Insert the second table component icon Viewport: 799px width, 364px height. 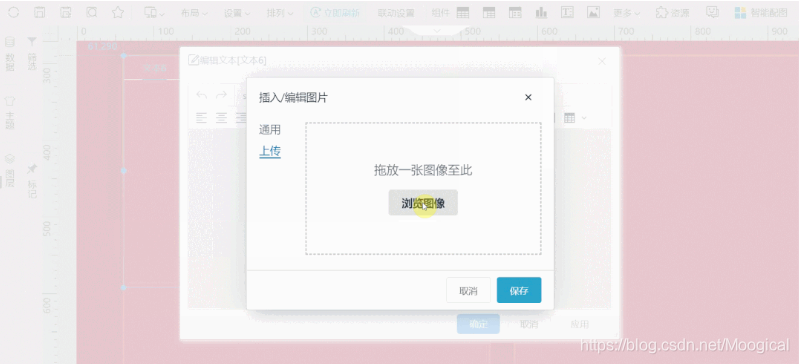489,13
